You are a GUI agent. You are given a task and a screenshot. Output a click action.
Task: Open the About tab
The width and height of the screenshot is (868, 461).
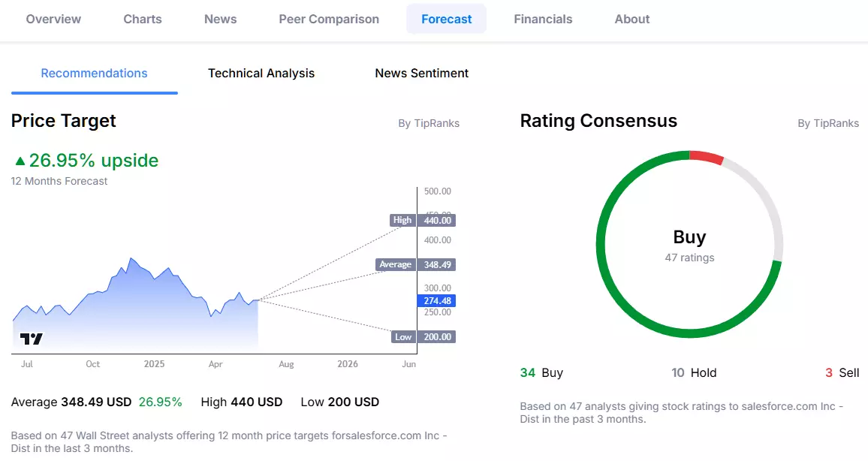[631, 19]
